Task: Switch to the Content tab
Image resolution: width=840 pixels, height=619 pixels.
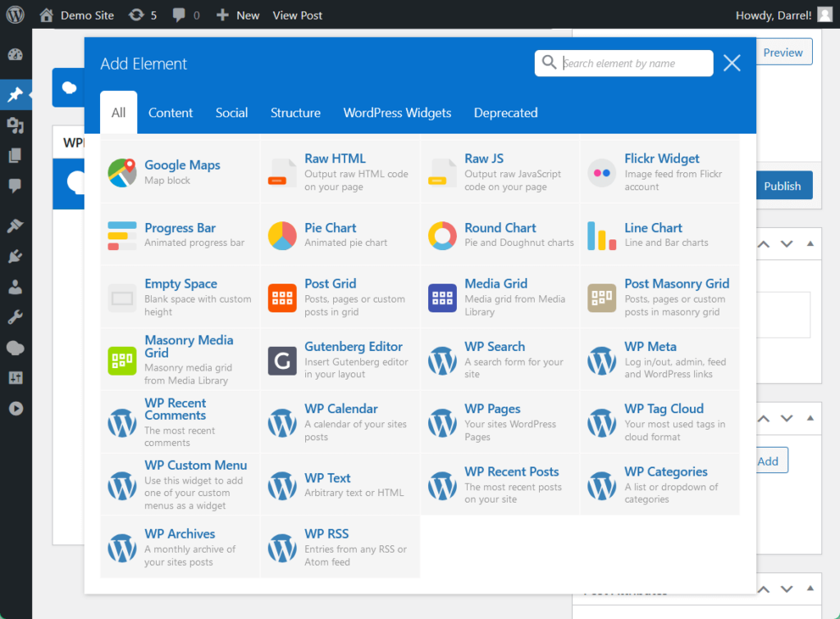Action: (171, 113)
